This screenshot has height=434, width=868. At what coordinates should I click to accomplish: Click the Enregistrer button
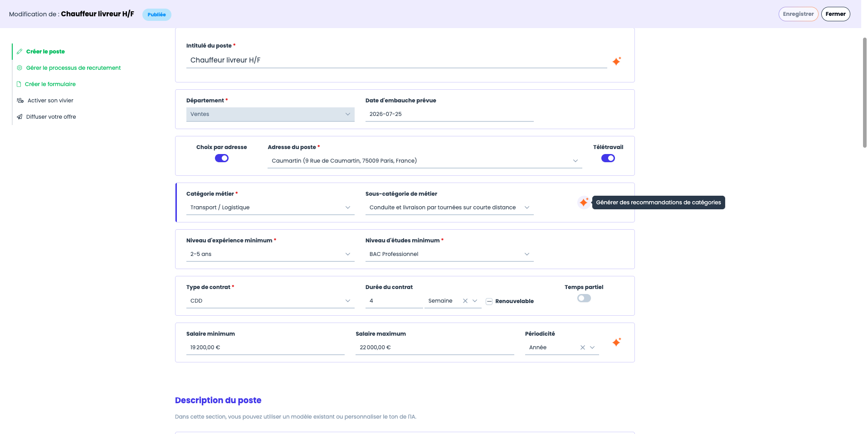coord(798,14)
